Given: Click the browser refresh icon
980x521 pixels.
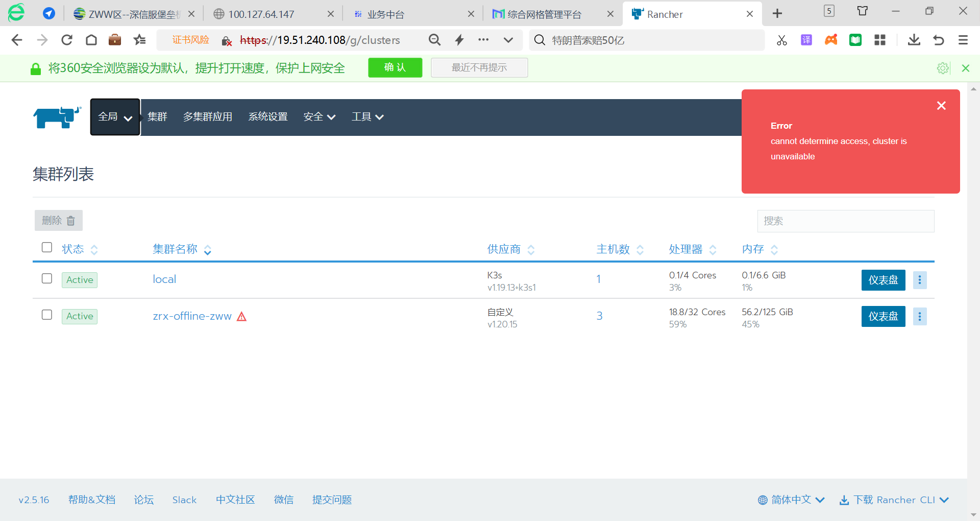Looking at the screenshot, I should pos(67,40).
